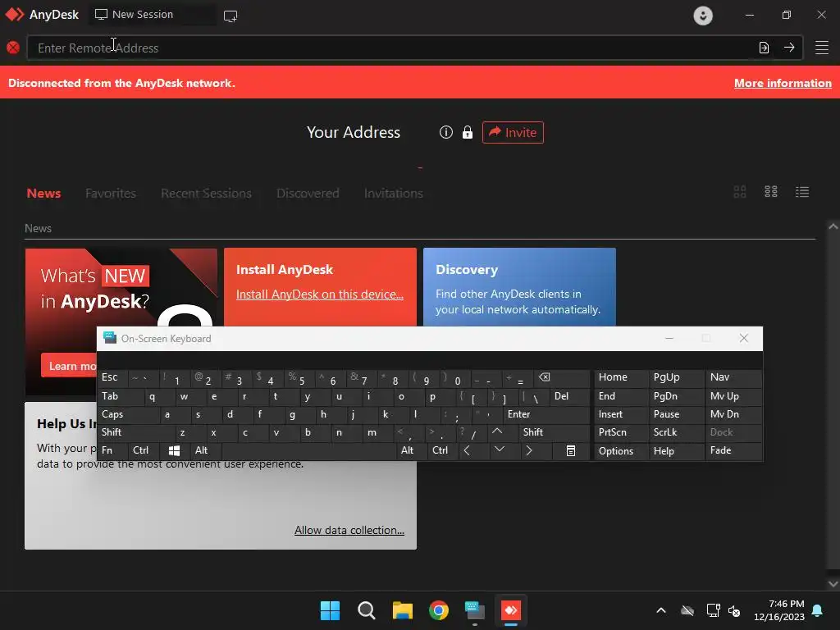Select list view icon
Viewport: 840px width, 630px height.
click(x=802, y=192)
